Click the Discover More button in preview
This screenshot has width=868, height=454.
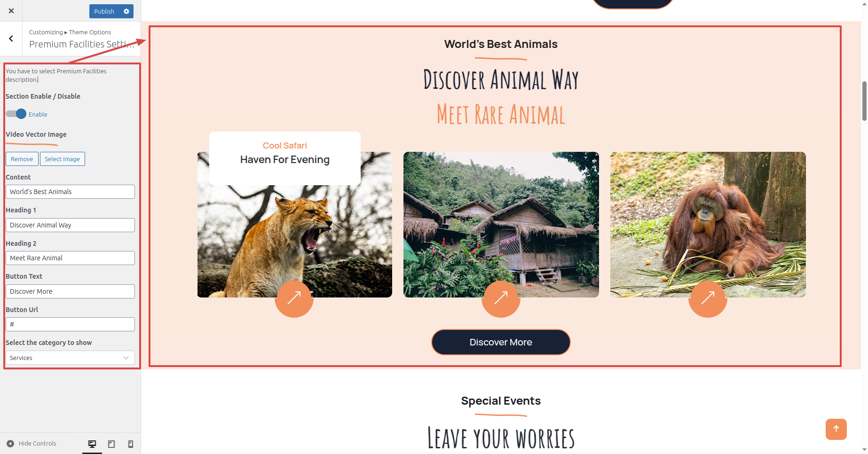click(x=501, y=342)
